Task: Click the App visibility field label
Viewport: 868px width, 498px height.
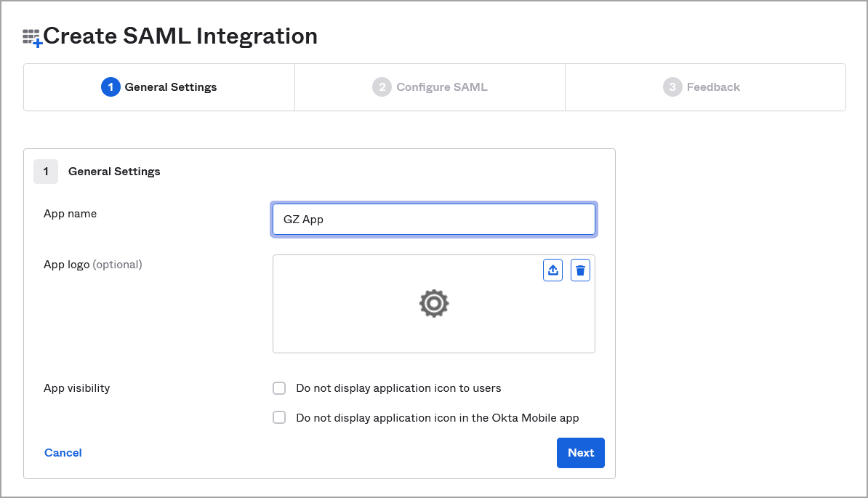Action: (x=76, y=388)
